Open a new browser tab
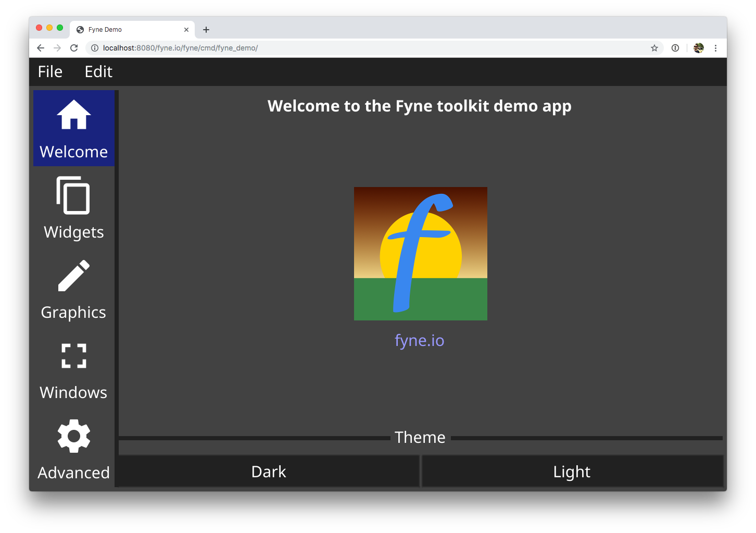This screenshot has height=533, width=756. (x=206, y=30)
